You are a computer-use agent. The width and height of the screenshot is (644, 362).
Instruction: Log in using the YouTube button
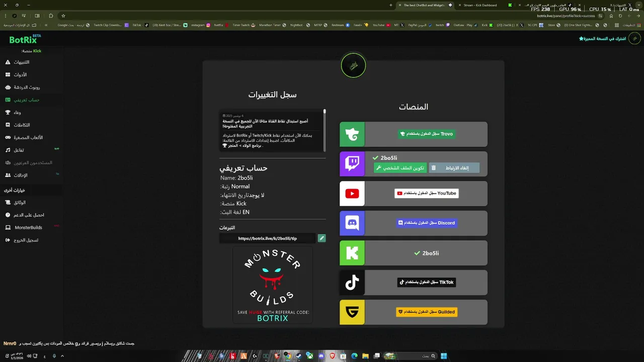[427, 194]
